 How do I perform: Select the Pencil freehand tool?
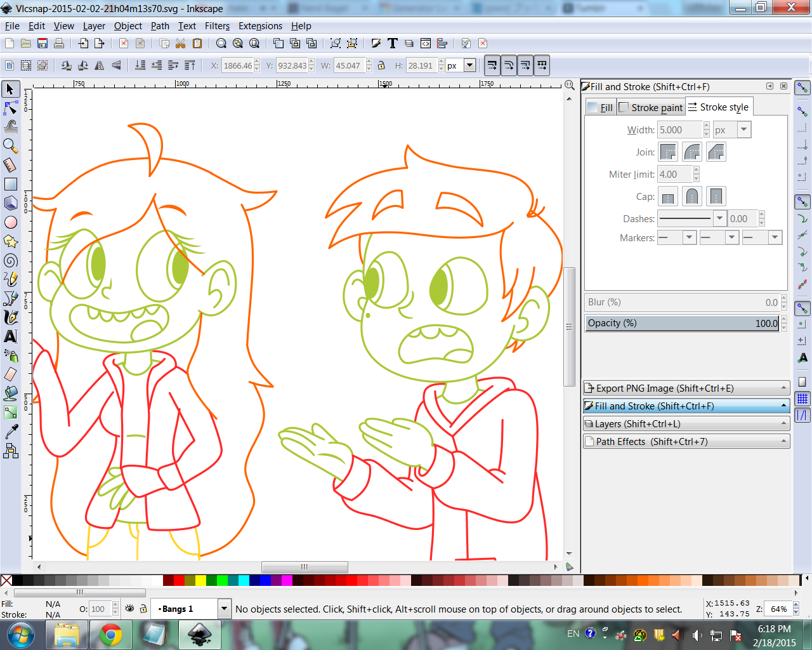click(x=11, y=279)
